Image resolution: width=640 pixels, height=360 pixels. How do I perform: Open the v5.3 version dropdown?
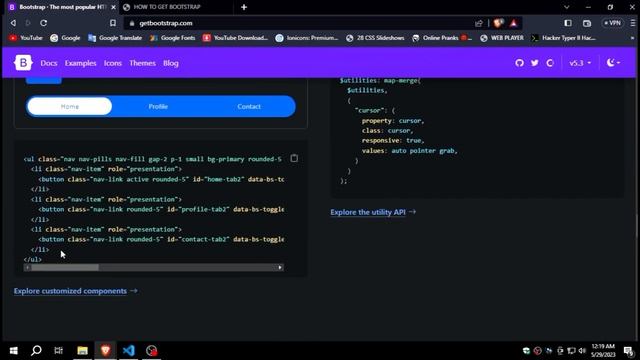click(580, 63)
